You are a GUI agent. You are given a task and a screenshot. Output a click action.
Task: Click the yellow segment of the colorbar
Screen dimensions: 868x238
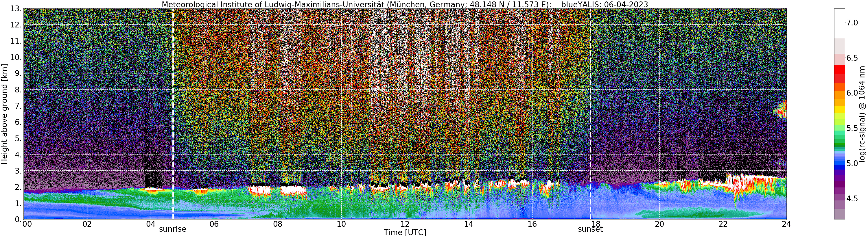tap(839, 109)
